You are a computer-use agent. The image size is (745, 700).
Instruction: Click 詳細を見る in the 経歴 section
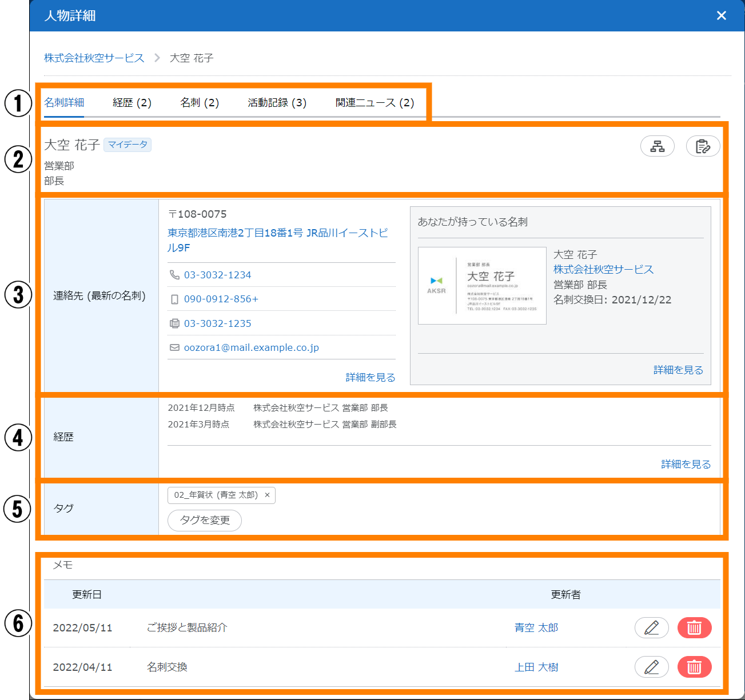(686, 464)
